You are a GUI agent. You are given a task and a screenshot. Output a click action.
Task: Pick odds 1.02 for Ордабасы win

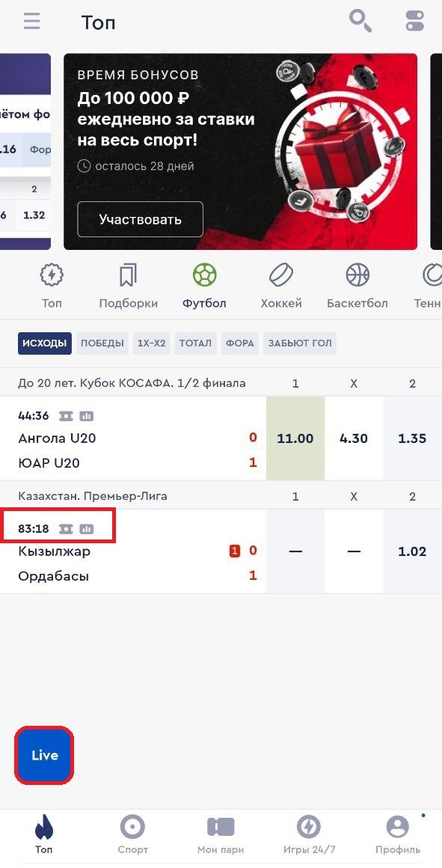pos(412,551)
